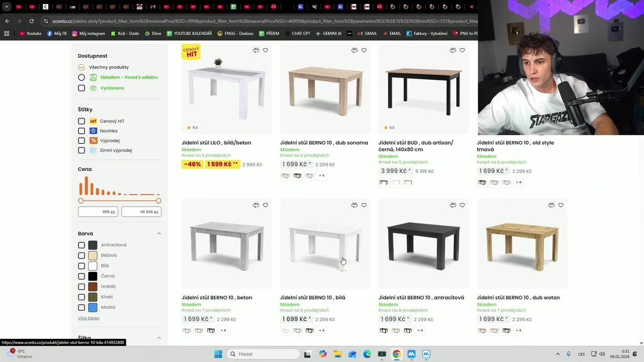Click 365 compare icon on LILO table
Image resolution: width=644 pixels, height=362 pixels.
pyautogui.click(x=256, y=50)
